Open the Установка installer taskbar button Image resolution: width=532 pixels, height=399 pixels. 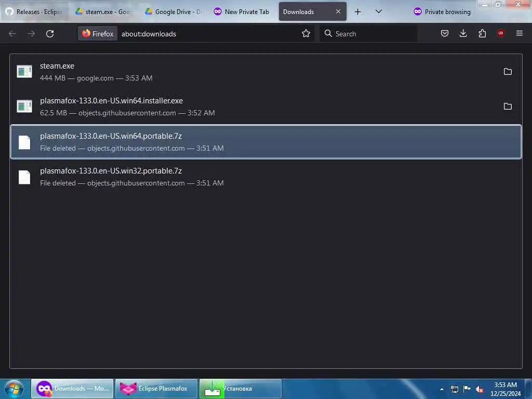tap(241, 389)
